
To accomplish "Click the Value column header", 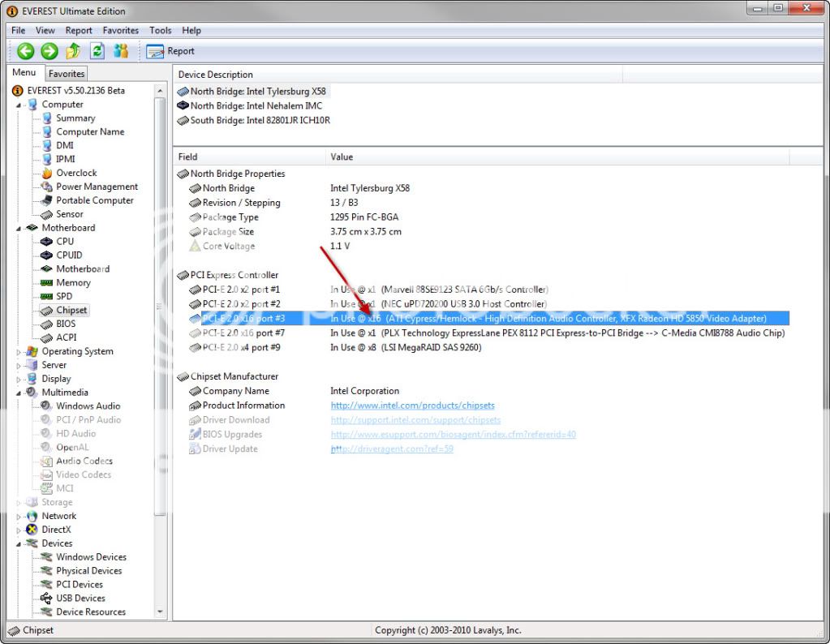I will click(557, 157).
